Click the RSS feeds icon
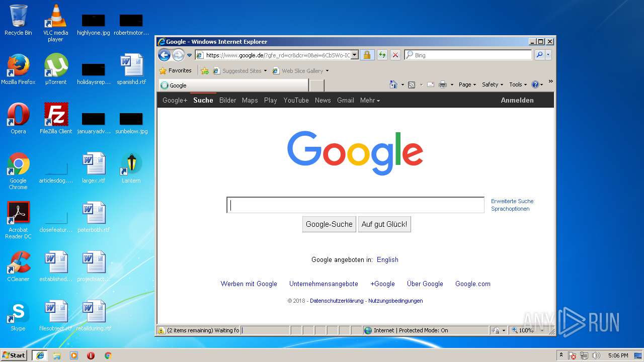The height and width of the screenshot is (362, 644). [x=411, y=84]
